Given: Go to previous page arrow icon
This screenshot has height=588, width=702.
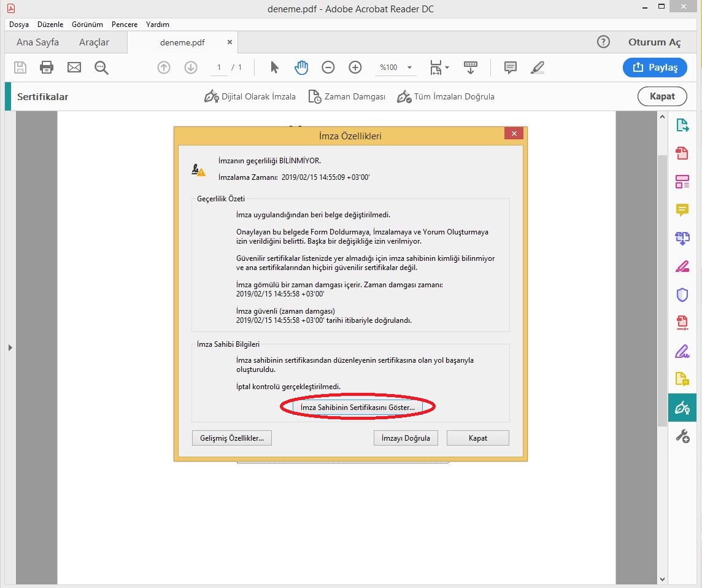Looking at the screenshot, I should coord(164,68).
